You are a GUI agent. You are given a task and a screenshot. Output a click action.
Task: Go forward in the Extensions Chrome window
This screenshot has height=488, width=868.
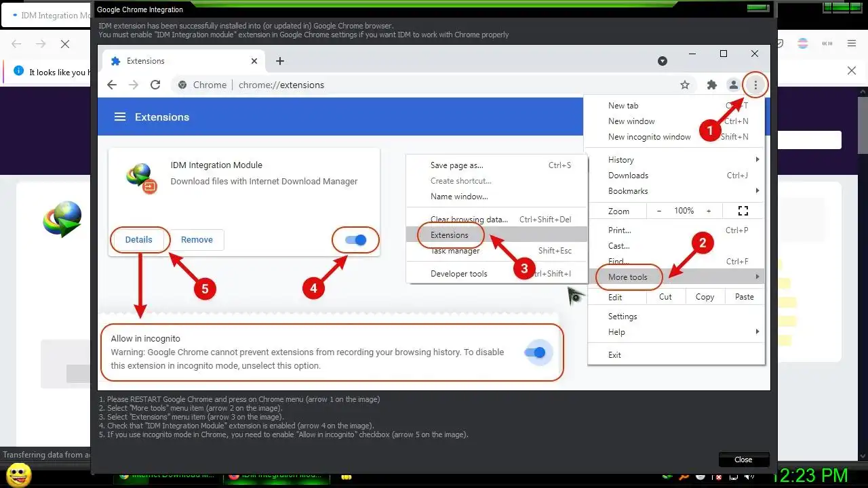tap(134, 85)
